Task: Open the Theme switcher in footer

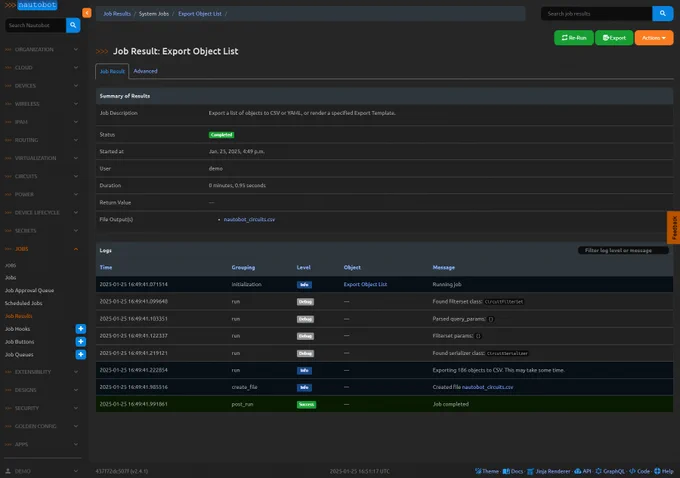Action: pyautogui.click(x=487, y=471)
